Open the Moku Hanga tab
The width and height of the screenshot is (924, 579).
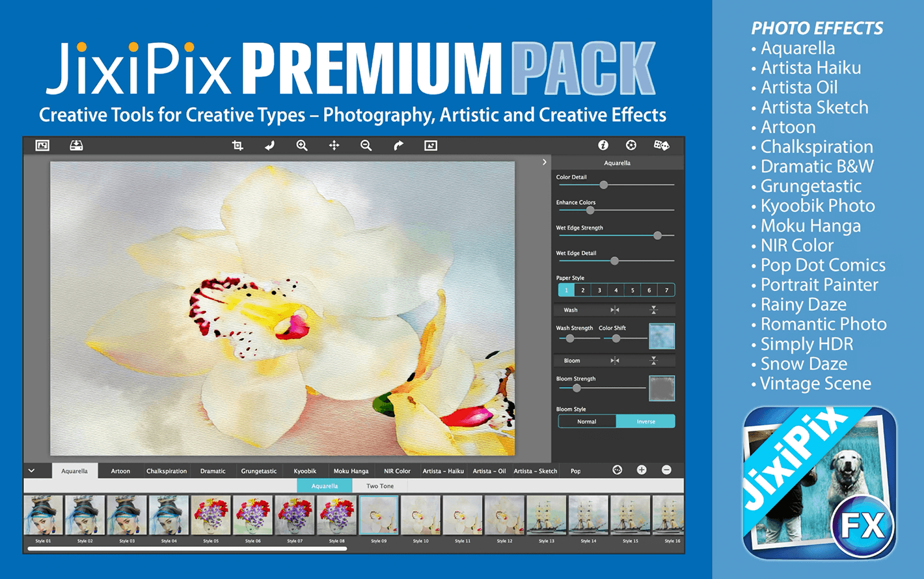(x=351, y=471)
